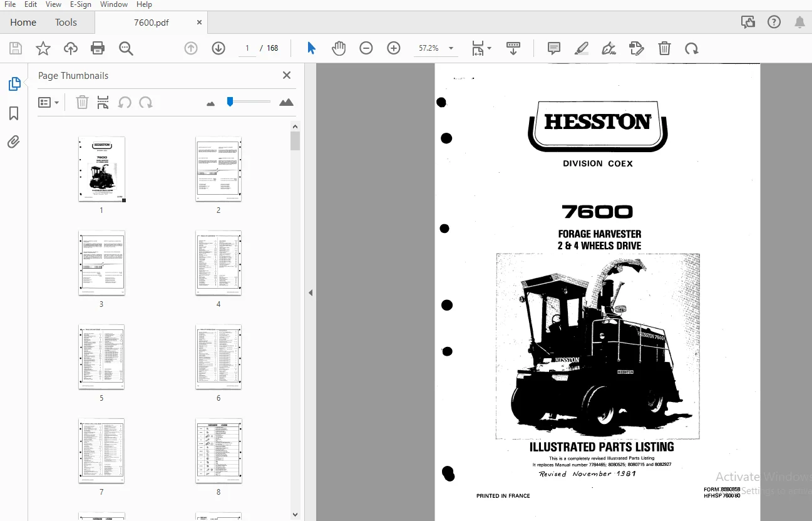
Task: Close the 7600.pdf tab
Action: pyautogui.click(x=199, y=23)
